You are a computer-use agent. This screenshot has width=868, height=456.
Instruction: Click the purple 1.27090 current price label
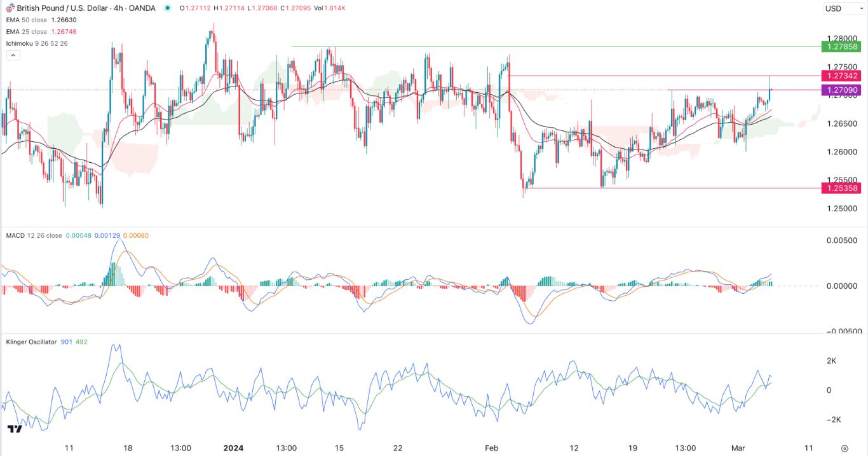click(x=843, y=90)
